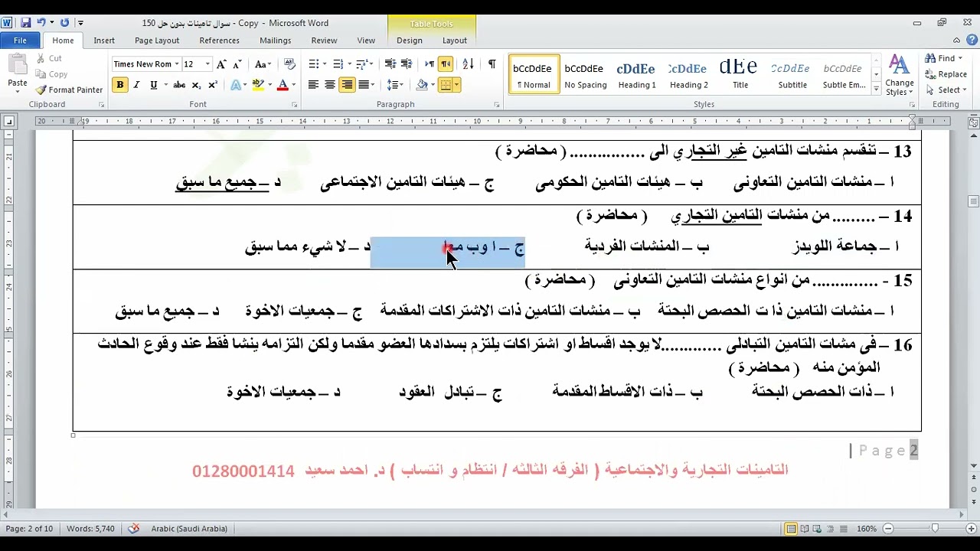Viewport: 980px width, 551px height.
Task: Click the Save icon in Quick Access Toolbar
Action: point(25,23)
